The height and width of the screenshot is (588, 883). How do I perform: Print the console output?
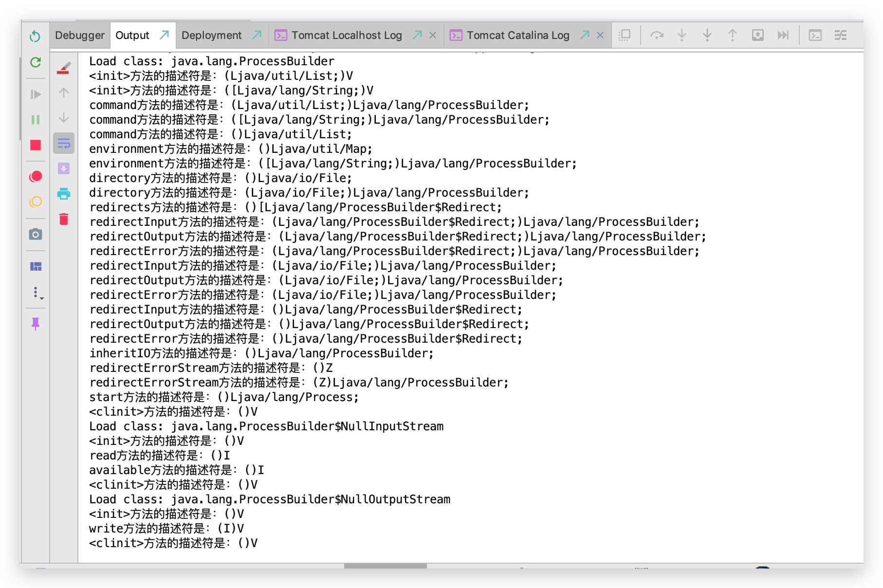[x=64, y=194]
